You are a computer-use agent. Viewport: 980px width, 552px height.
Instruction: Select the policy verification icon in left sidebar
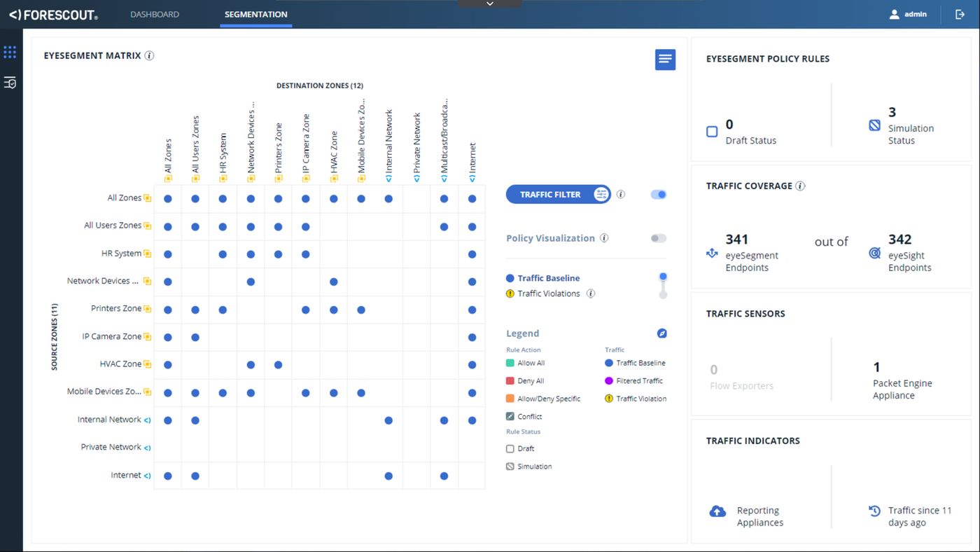(x=10, y=83)
